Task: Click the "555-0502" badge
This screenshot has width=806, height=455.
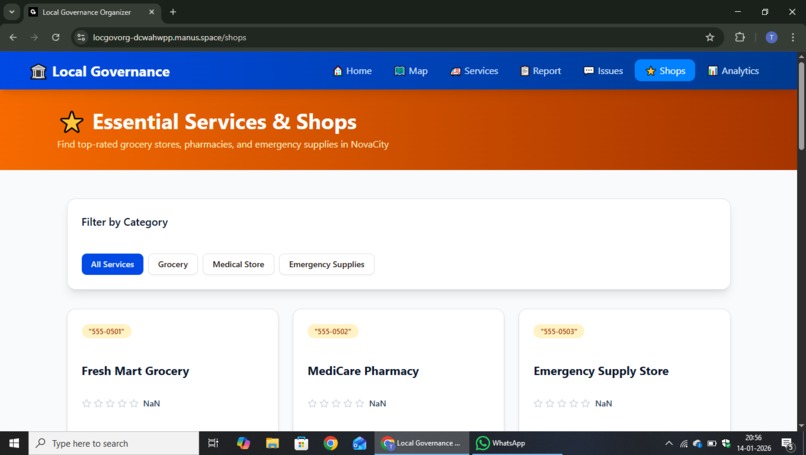Action: click(333, 331)
